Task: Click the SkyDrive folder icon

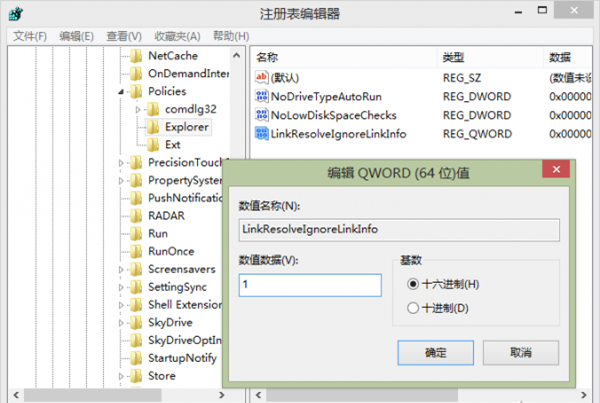Action: coord(136,323)
